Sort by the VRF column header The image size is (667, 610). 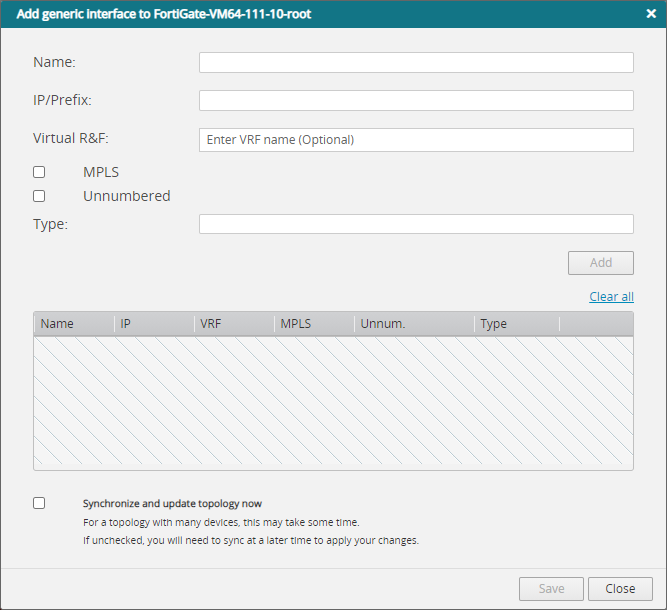234,324
